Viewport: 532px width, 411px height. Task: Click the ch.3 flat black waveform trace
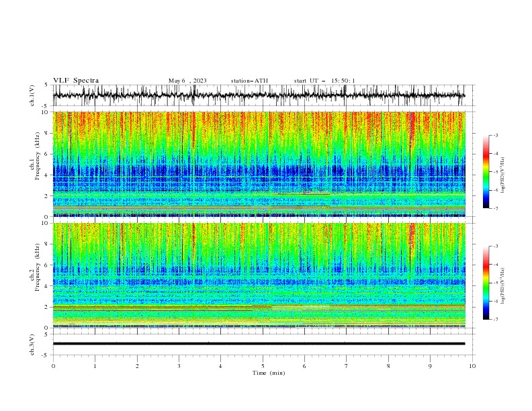[x=259, y=344]
